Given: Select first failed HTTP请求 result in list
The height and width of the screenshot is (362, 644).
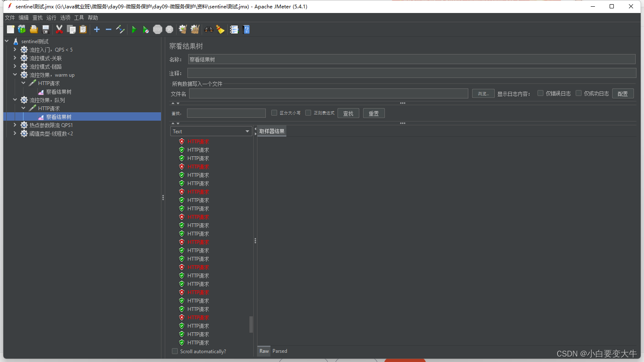Looking at the screenshot, I should click(x=198, y=142).
